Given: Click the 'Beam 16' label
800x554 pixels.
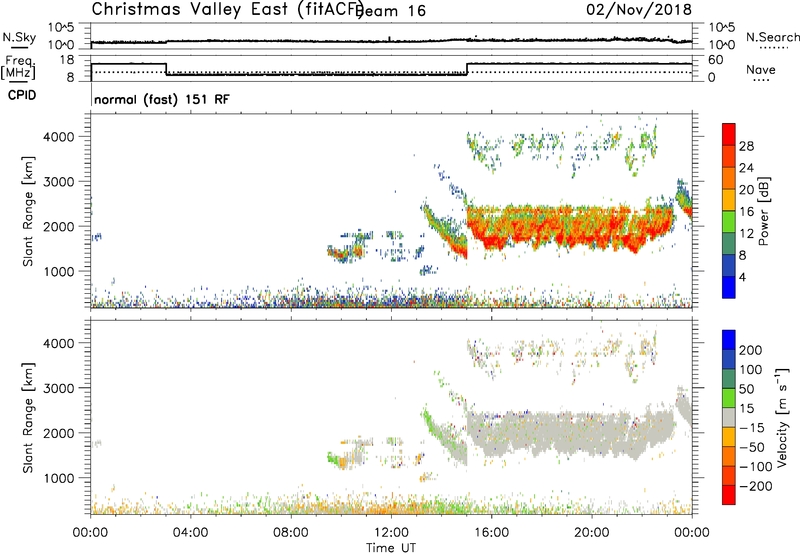Looking at the screenshot, I should coord(391,11).
